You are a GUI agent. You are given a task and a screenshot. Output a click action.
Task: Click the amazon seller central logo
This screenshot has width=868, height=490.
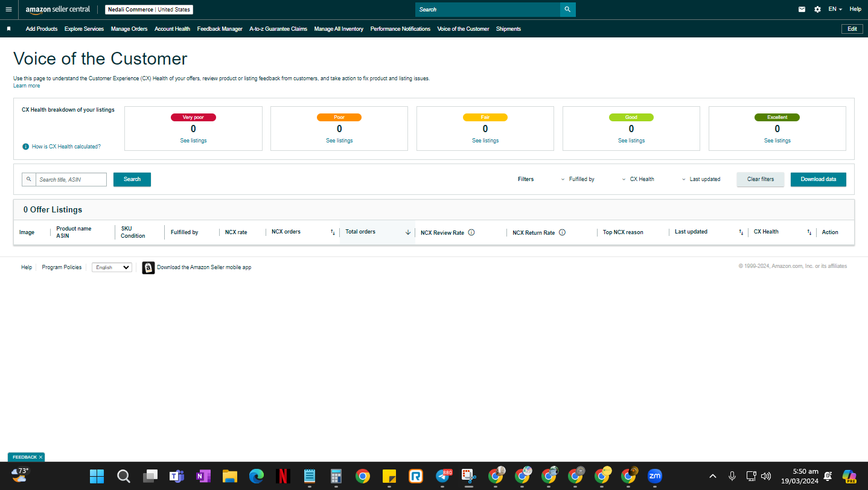tap(58, 10)
